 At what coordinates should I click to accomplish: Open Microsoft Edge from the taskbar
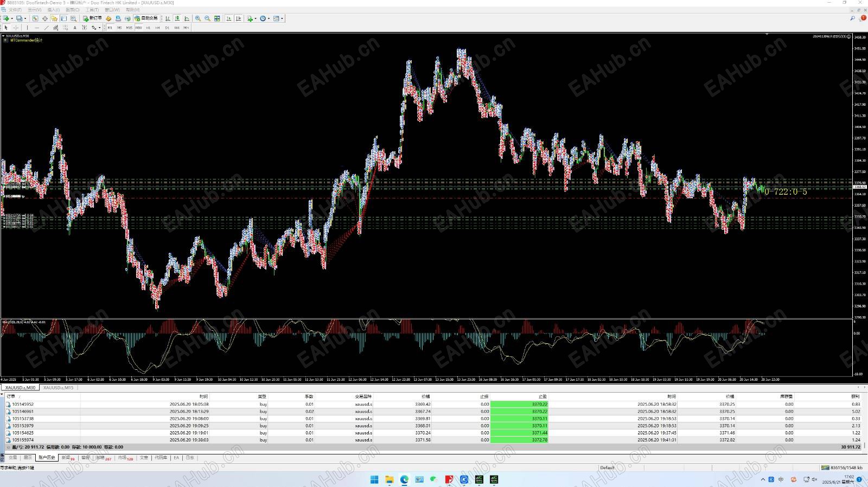click(x=404, y=479)
